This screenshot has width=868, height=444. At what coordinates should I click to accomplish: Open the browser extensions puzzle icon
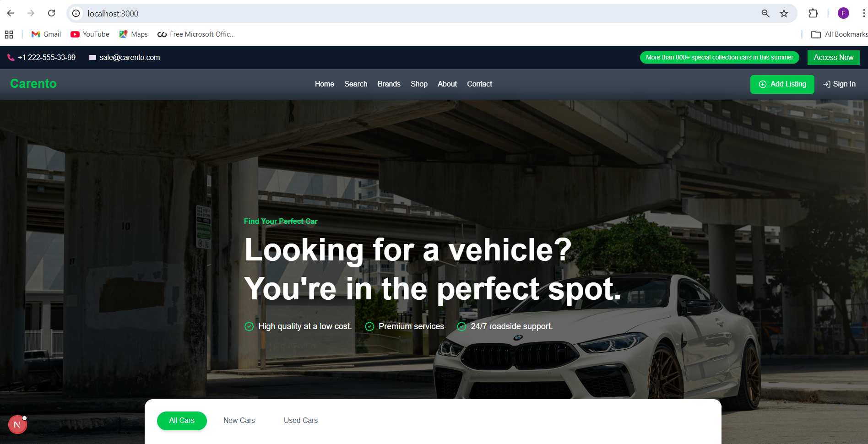pyautogui.click(x=813, y=13)
